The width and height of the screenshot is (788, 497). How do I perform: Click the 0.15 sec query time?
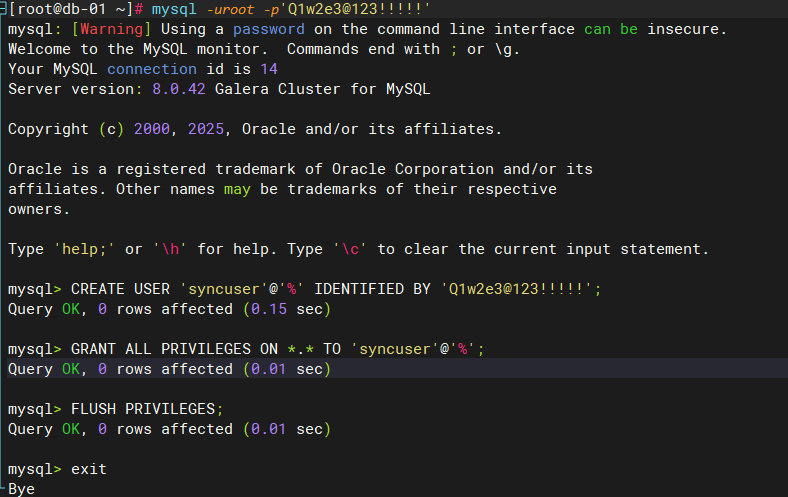pos(287,309)
